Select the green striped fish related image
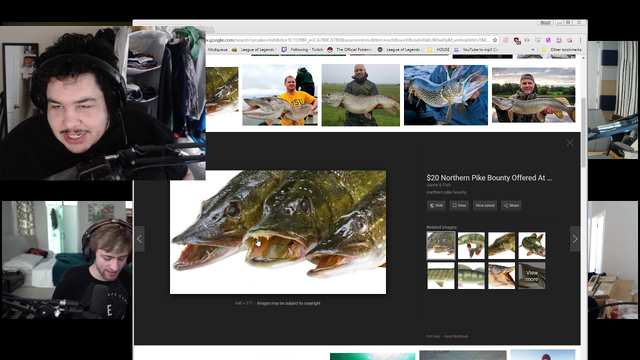This screenshot has height=360, width=640. [471, 276]
